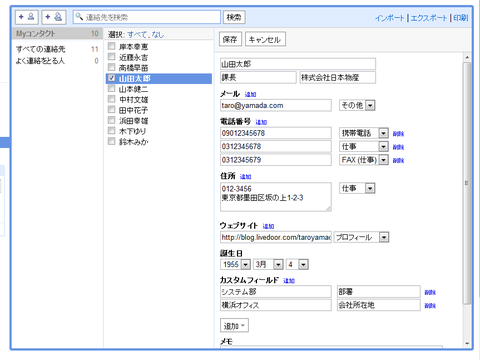Viewport: 480px width, 360px height.
Task: Click the add new contact icon
Action: [x=27, y=17]
